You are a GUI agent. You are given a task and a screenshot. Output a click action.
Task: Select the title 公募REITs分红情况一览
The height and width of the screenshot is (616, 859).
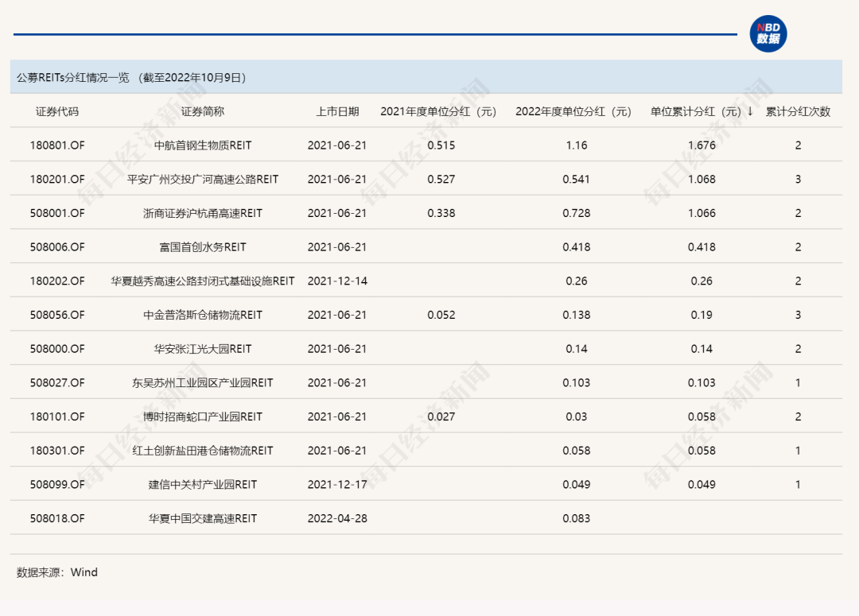[73, 78]
